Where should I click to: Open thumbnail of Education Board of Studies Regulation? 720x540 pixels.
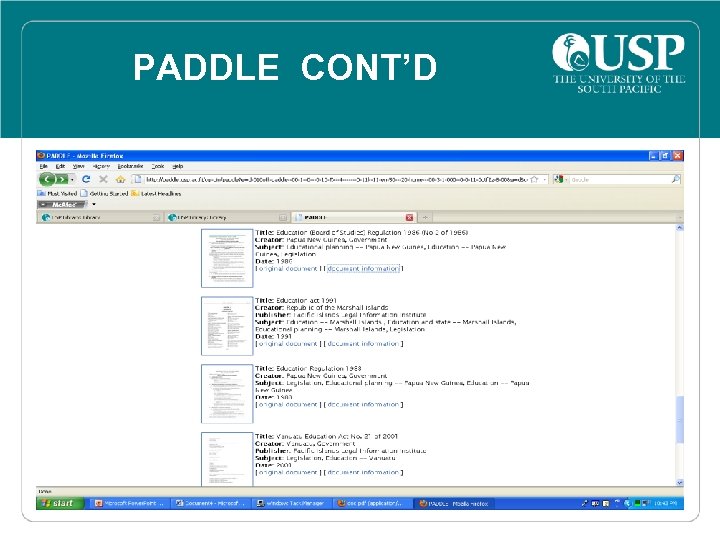227,258
